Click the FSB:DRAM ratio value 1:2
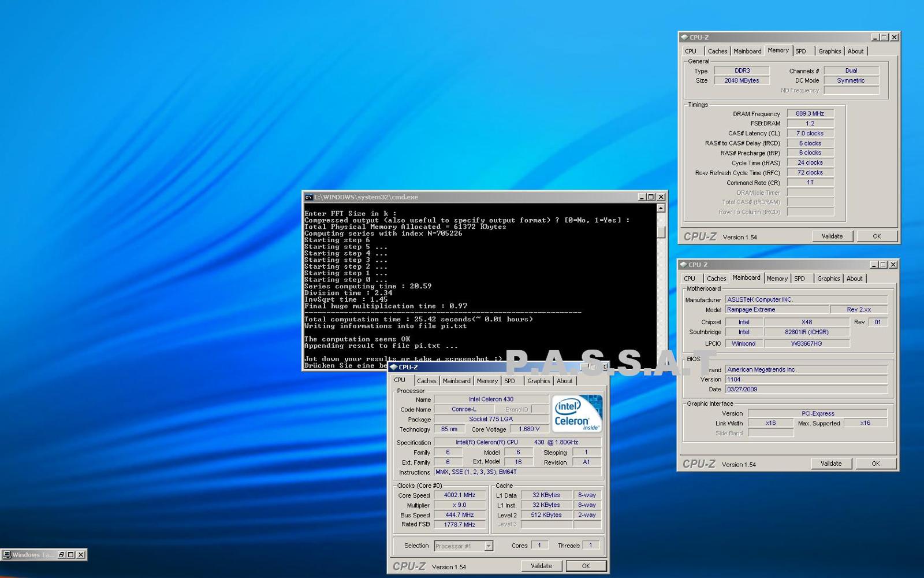924x578 pixels. (810, 124)
